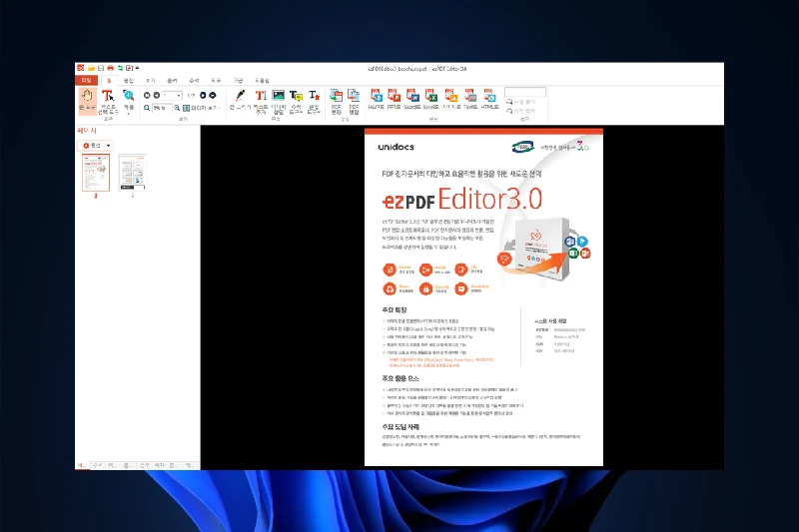Click the insert image tool

pos(279,101)
